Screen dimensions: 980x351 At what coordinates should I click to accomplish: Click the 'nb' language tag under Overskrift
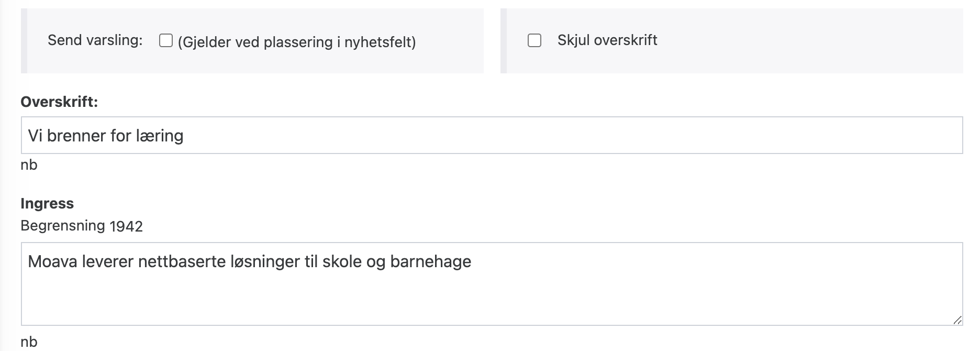(x=29, y=165)
